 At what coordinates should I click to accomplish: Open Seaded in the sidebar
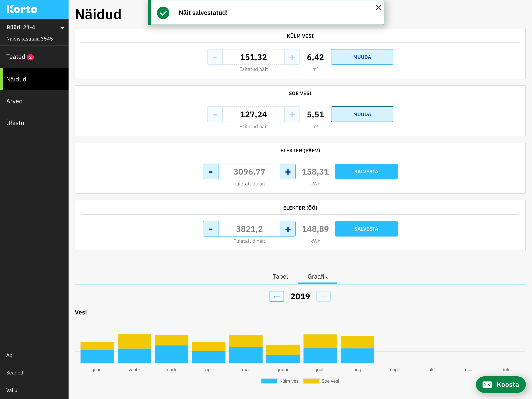pos(15,373)
